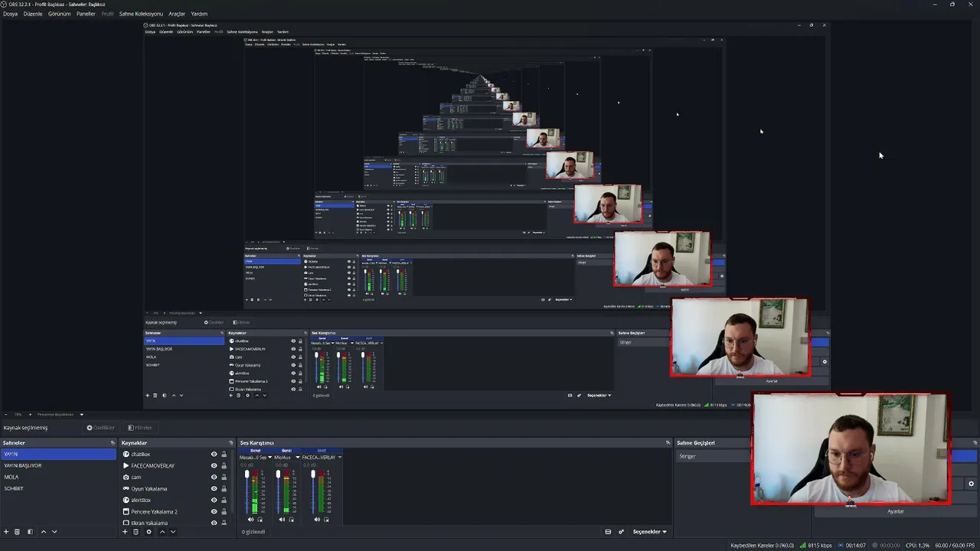This screenshot has width=980, height=551.
Task: Adjust the Mic/Aux volume fader
Action: 278,474
